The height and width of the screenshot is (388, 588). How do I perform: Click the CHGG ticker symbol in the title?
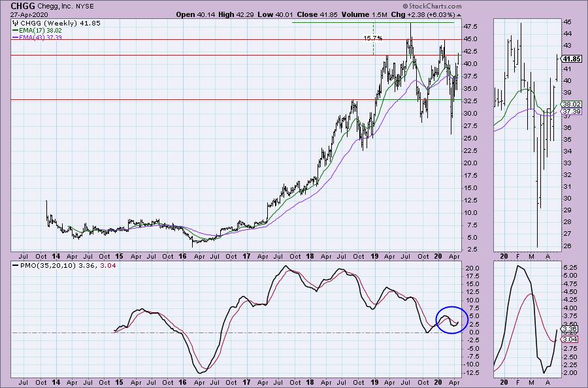23,6
